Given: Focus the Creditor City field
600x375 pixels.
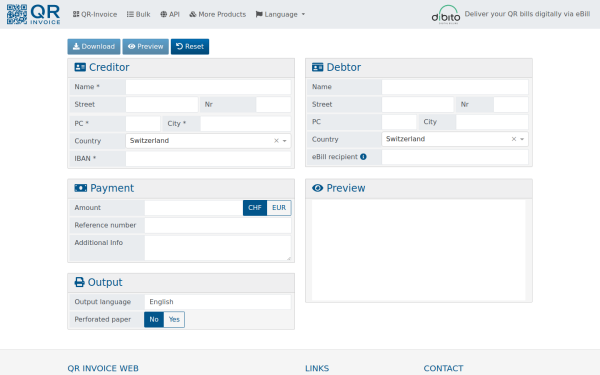Looking at the screenshot, I should (246, 124).
